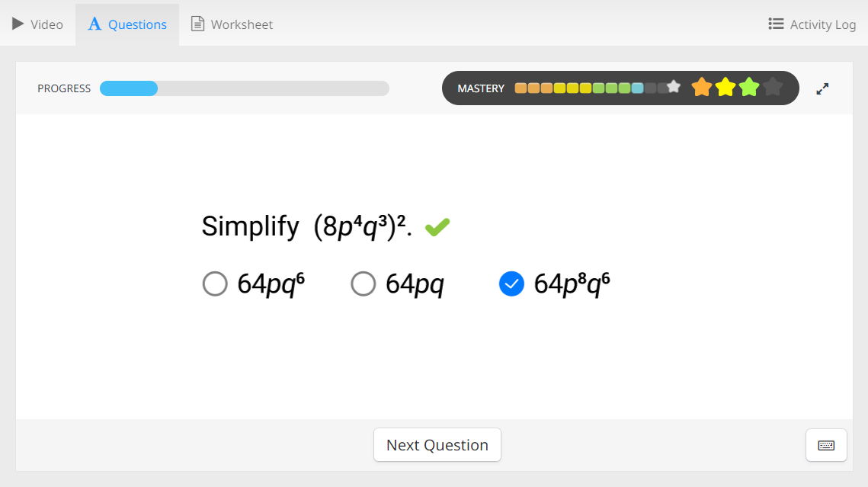The image size is (868, 487).
Task: Click the green mastery star
Action: coord(749,88)
